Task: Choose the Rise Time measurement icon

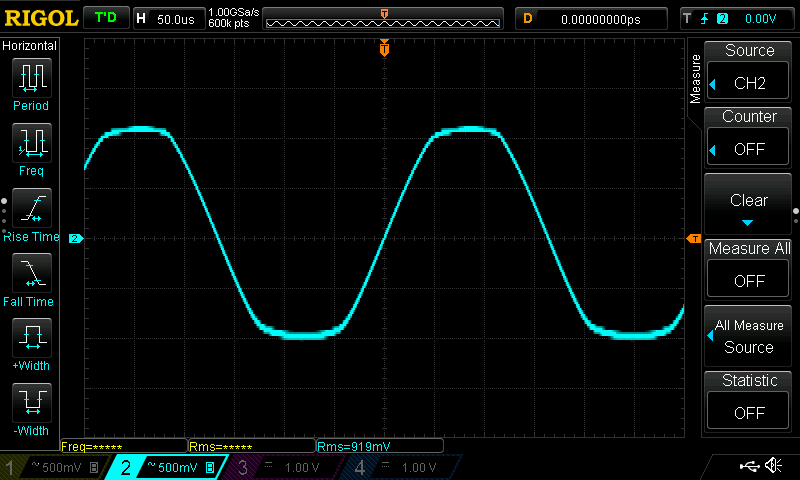Action: (x=31, y=210)
